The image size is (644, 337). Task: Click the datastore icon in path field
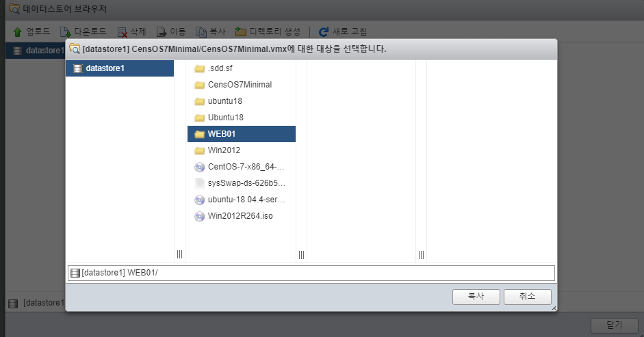[75, 273]
